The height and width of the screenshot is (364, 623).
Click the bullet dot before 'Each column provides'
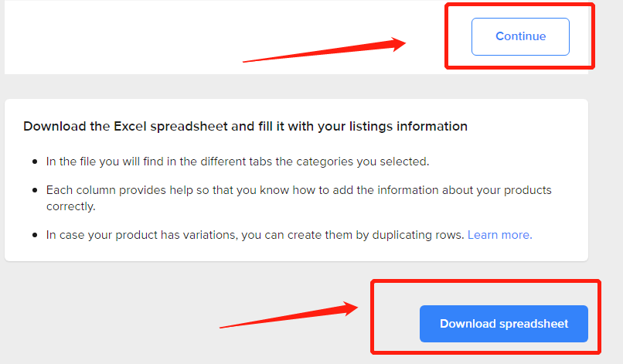pos(35,190)
